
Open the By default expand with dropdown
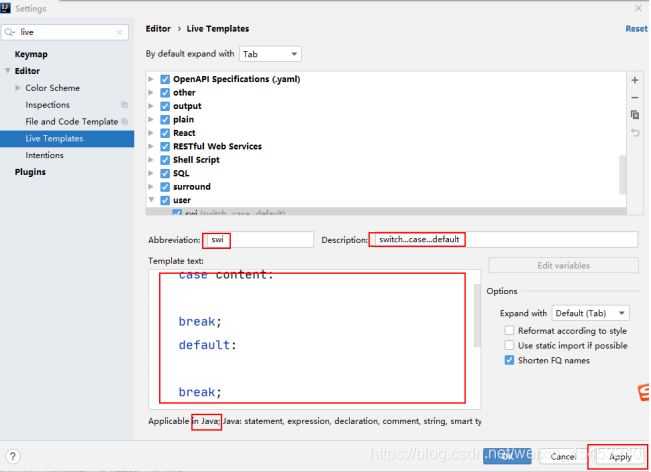click(x=270, y=54)
